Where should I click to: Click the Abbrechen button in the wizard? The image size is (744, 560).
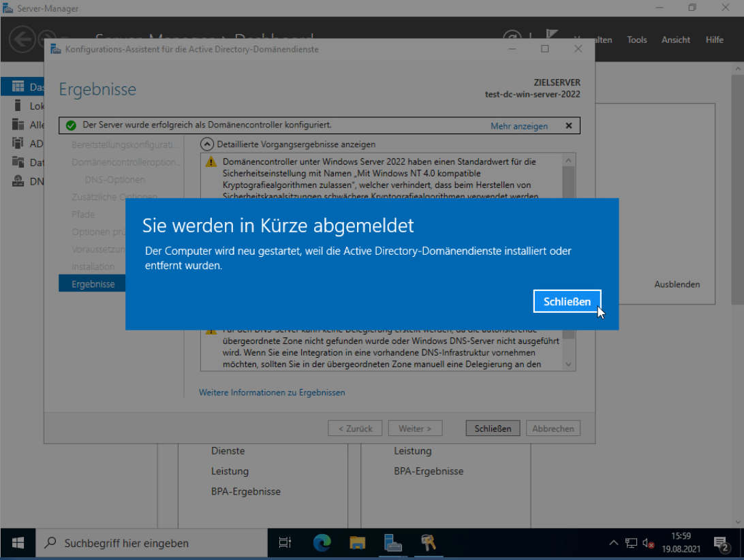553,429
